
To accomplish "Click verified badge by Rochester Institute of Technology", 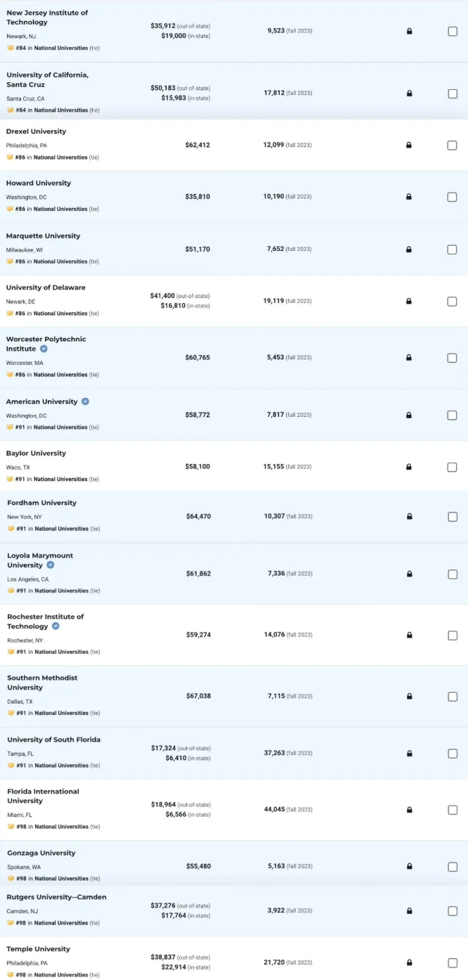I will [x=56, y=626].
